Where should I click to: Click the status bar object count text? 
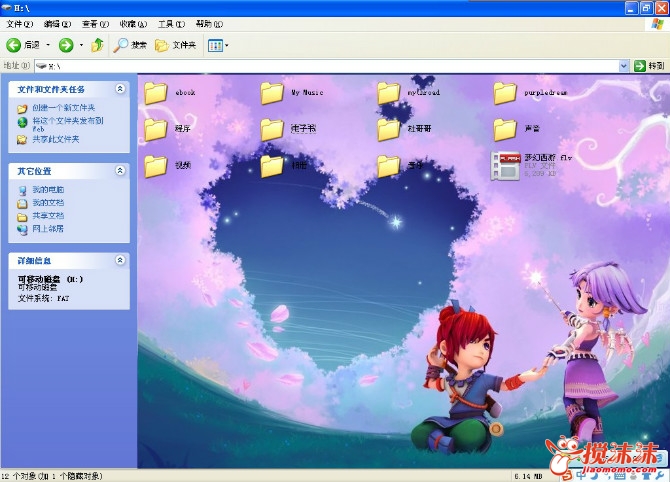[51, 476]
